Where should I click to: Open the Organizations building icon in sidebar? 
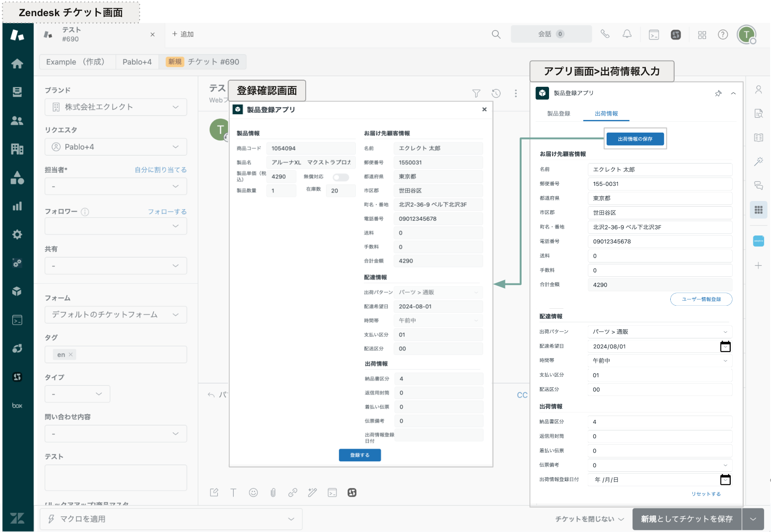tap(17, 149)
